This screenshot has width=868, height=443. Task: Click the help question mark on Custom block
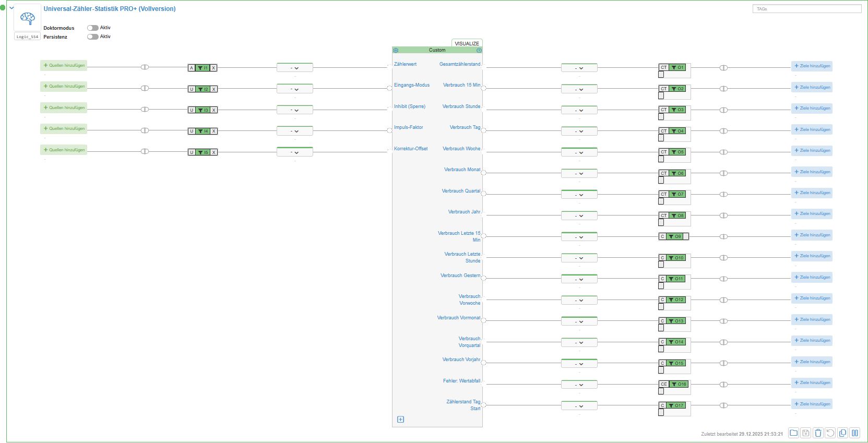479,51
